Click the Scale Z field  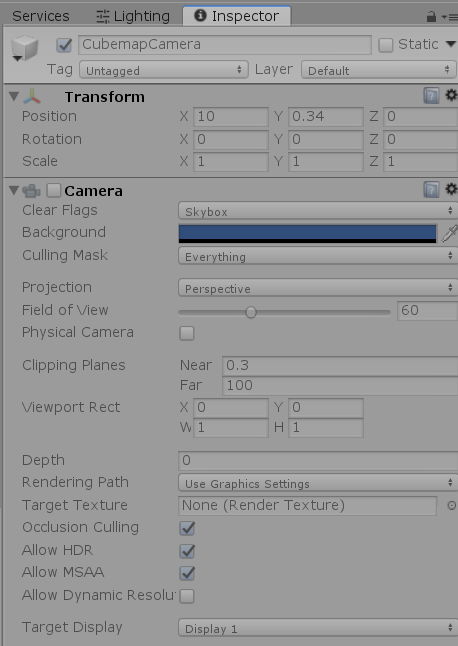point(421,162)
